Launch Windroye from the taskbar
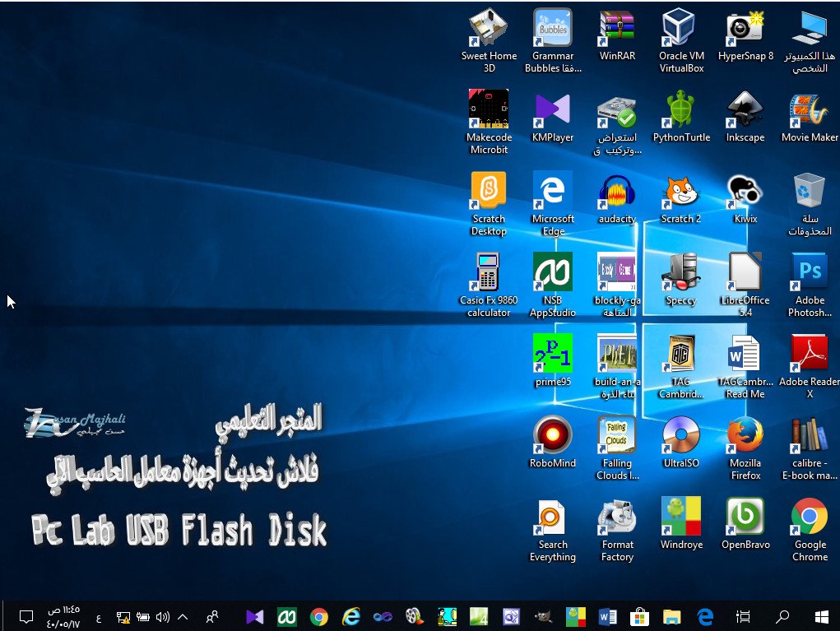The width and height of the screenshot is (840, 631). click(575, 617)
